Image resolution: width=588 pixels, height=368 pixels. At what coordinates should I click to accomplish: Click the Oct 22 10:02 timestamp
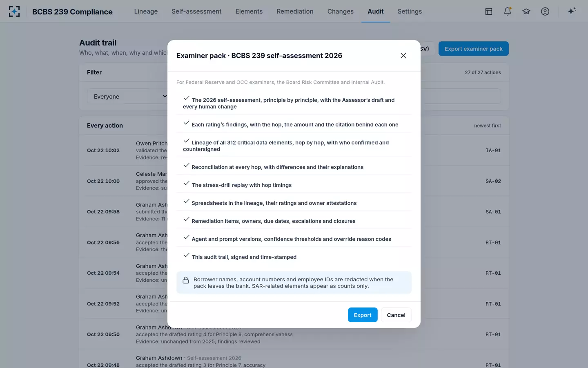[x=103, y=150]
